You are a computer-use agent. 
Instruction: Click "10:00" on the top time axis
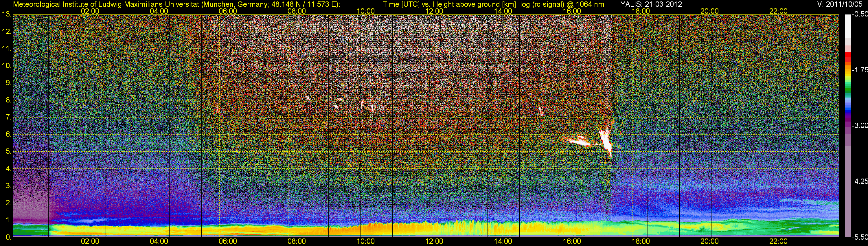365,11
